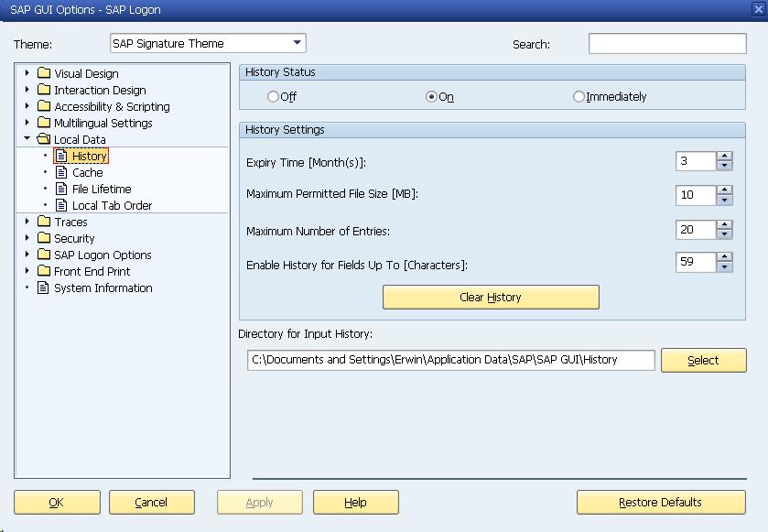Increase the Maximum Number of Entries value
768x532 pixels.
724,224
